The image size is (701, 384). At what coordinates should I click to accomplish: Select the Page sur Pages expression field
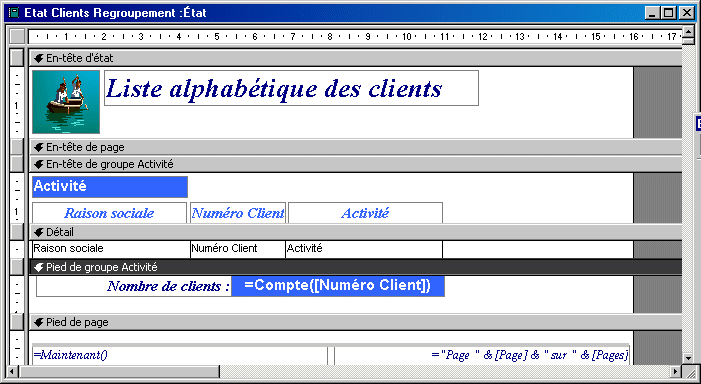(x=482, y=355)
